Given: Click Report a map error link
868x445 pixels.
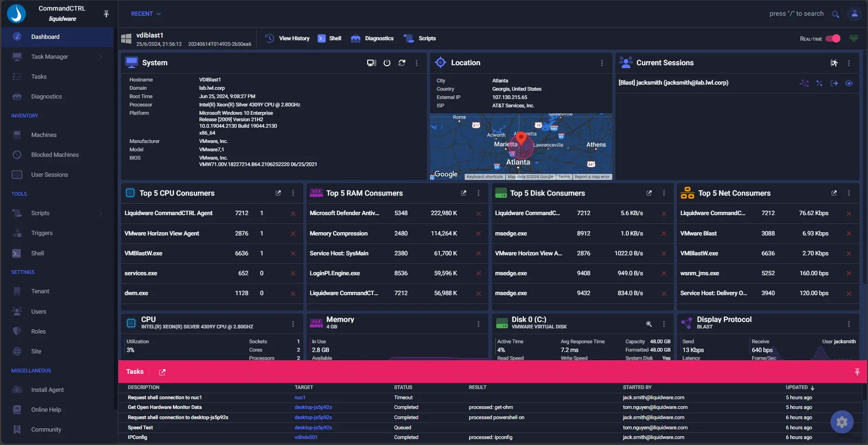Looking at the screenshot, I should tap(592, 177).
